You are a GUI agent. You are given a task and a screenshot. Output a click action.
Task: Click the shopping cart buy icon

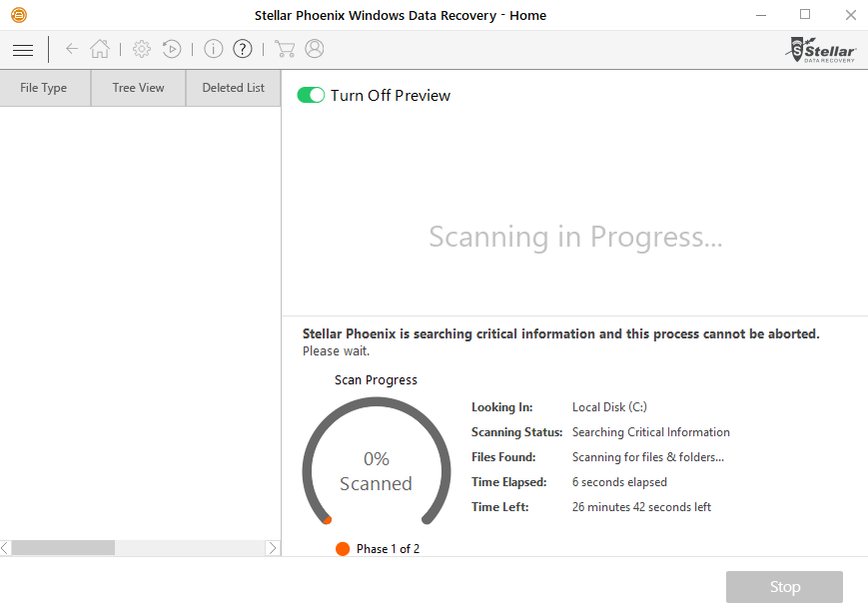285,49
